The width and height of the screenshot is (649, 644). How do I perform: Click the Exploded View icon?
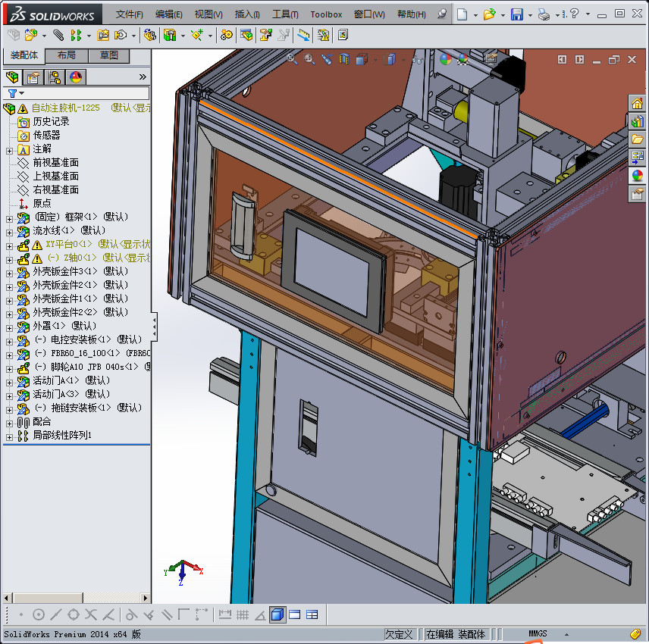coord(265,35)
